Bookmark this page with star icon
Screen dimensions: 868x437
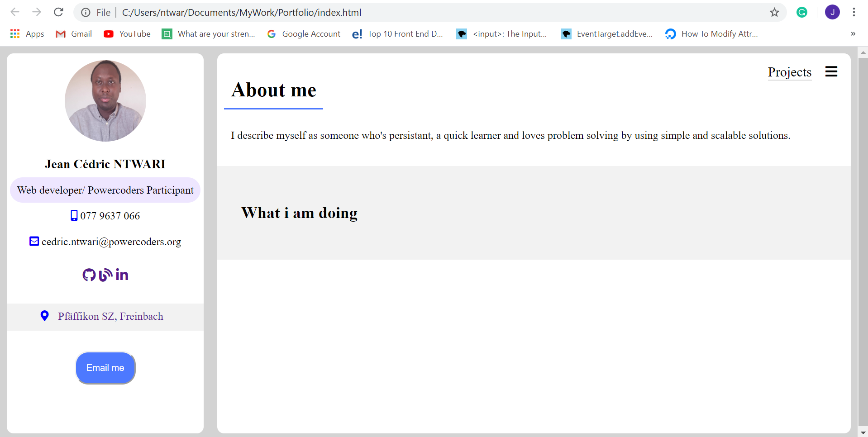pyautogui.click(x=774, y=12)
